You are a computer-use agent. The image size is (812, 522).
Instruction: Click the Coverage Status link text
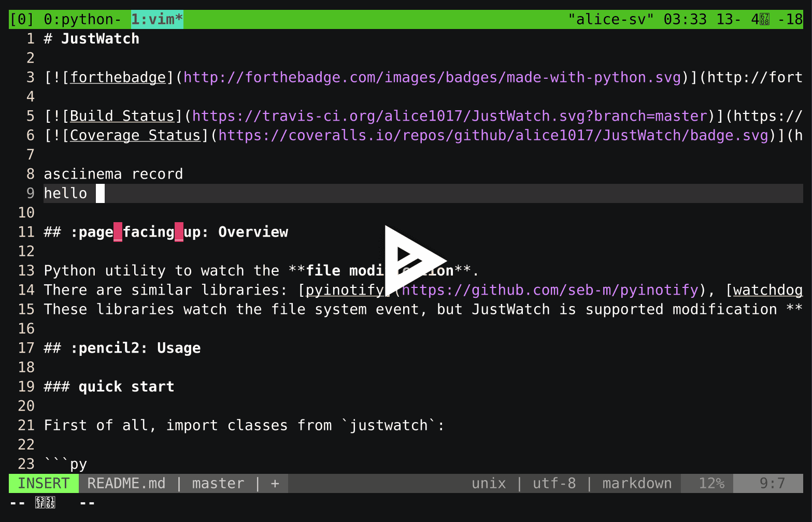pos(135,135)
